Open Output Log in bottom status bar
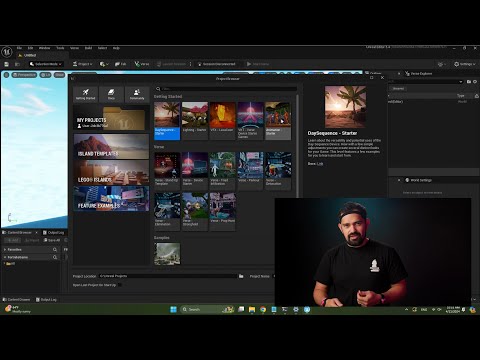 46,299
